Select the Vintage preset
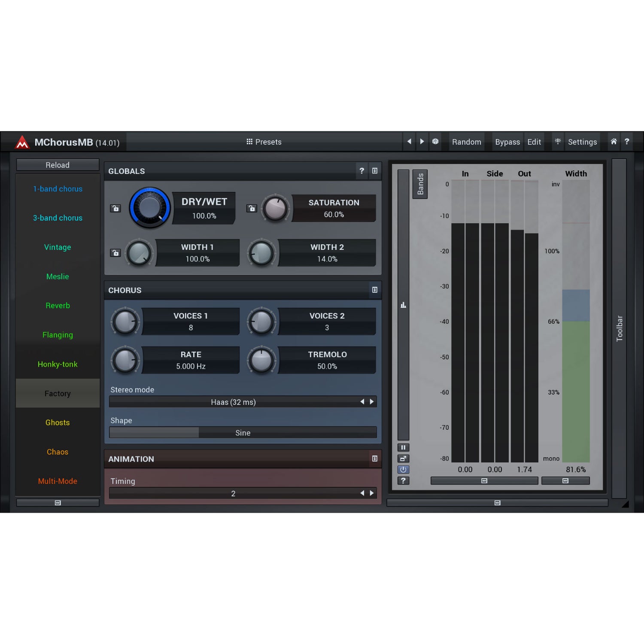This screenshot has height=644, width=644. [58, 247]
